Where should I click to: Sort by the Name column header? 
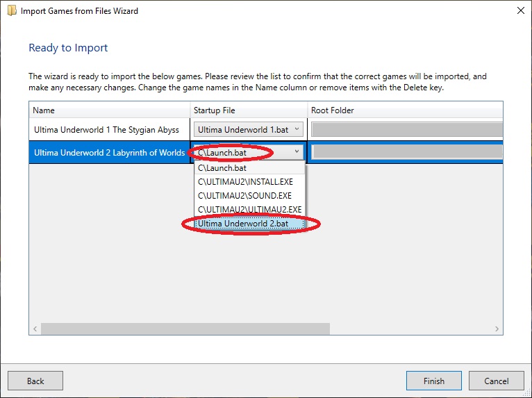(109, 110)
